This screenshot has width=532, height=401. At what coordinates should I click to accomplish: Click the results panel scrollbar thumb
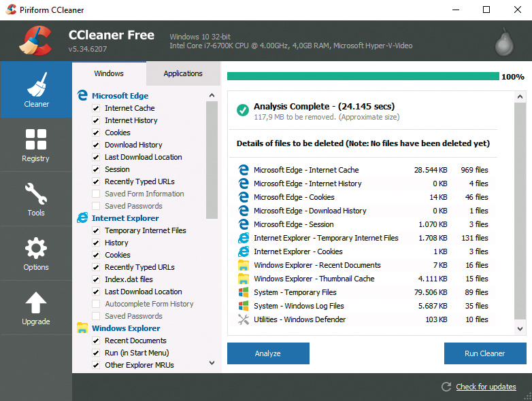click(x=520, y=211)
